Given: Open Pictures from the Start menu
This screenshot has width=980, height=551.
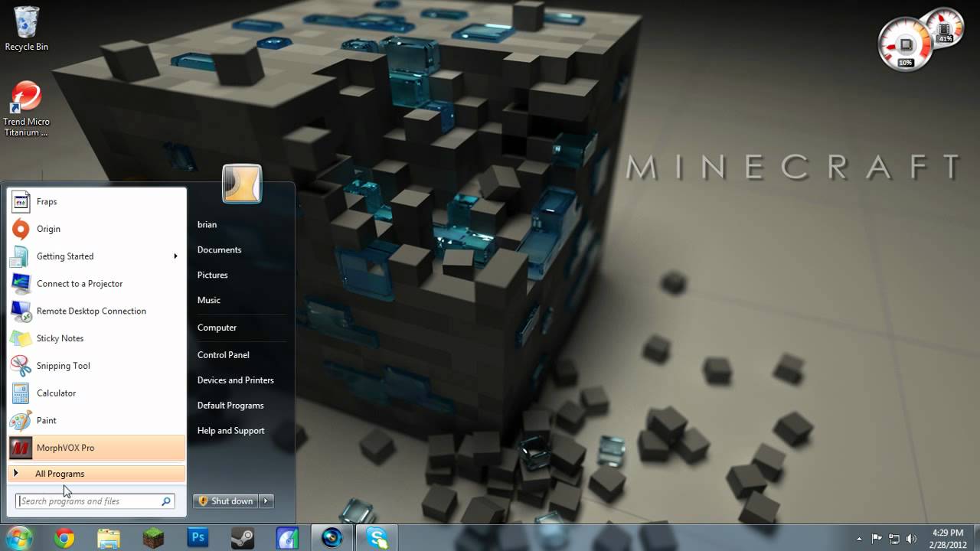Looking at the screenshot, I should 212,275.
